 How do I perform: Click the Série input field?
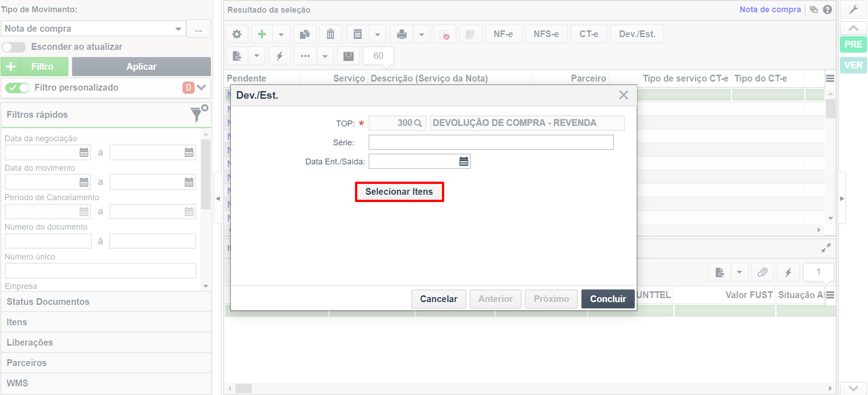click(491, 142)
